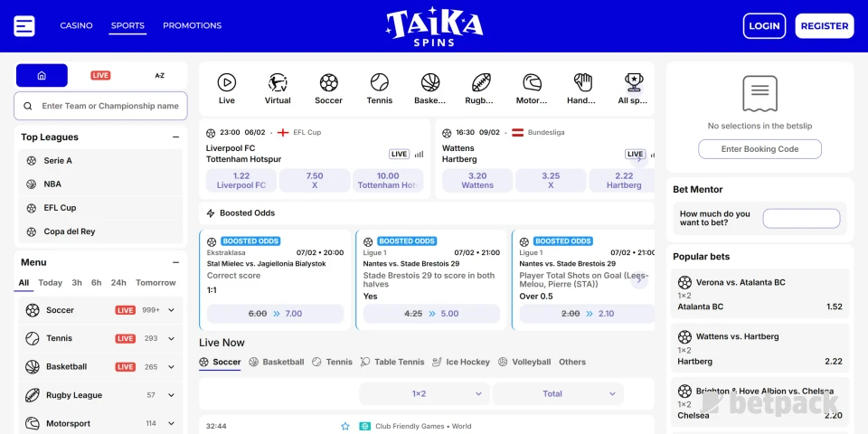The width and height of the screenshot is (868, 434).
Task: Filter menu by 3h
Action: click(77, 283)
